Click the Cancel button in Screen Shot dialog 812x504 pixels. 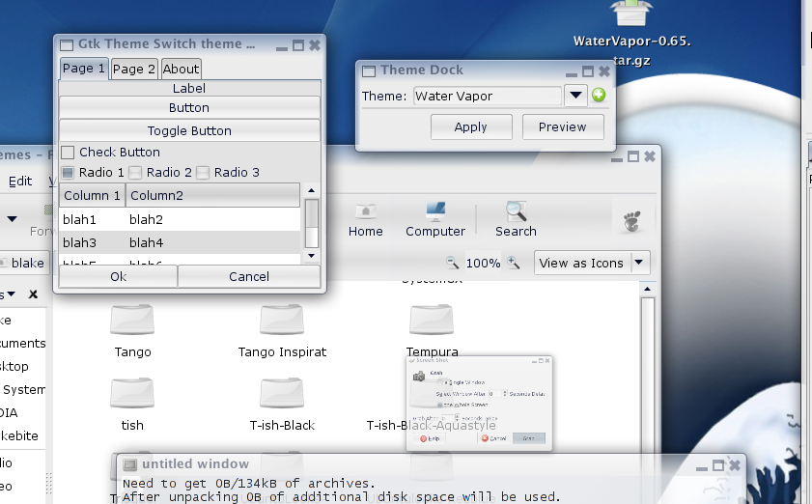click(x=493, y=438)
